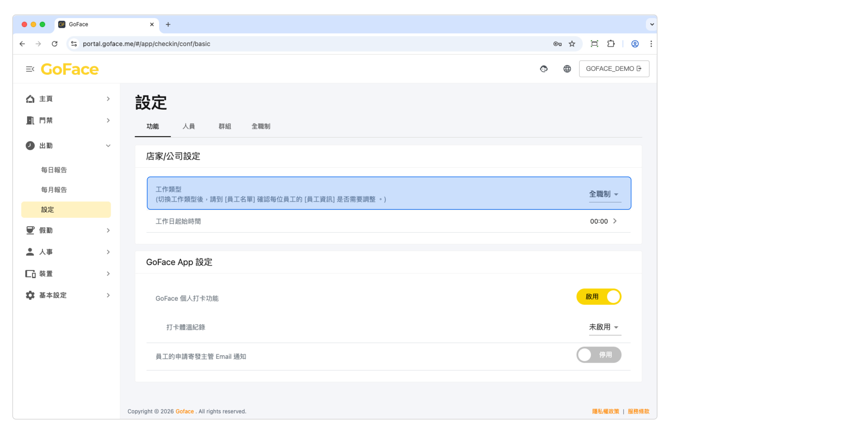Screen dimensions: 868x434
Task: Click the door icon for 門禁
Action: (x=30, y=120)
